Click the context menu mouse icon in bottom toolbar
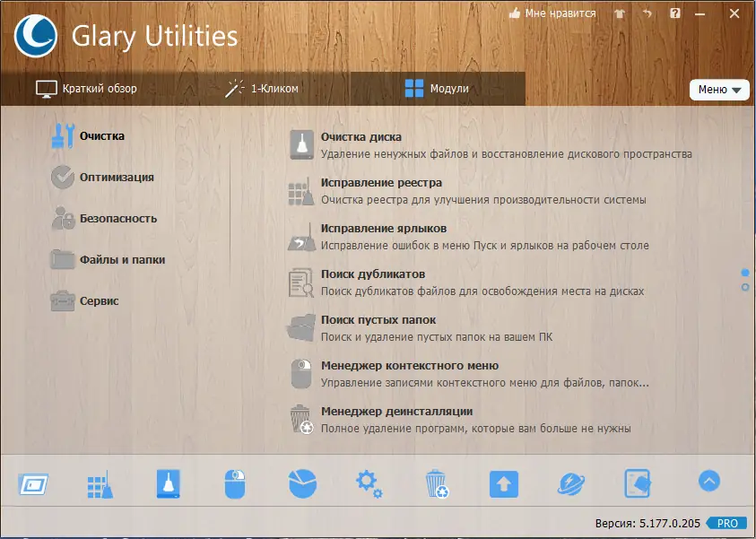The image size is (756, 539). [x=235, y=484]
